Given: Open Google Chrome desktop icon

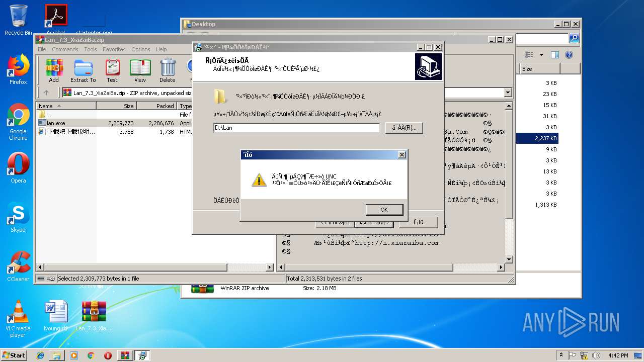Looking at the screenshot, I should pos(18,122).
